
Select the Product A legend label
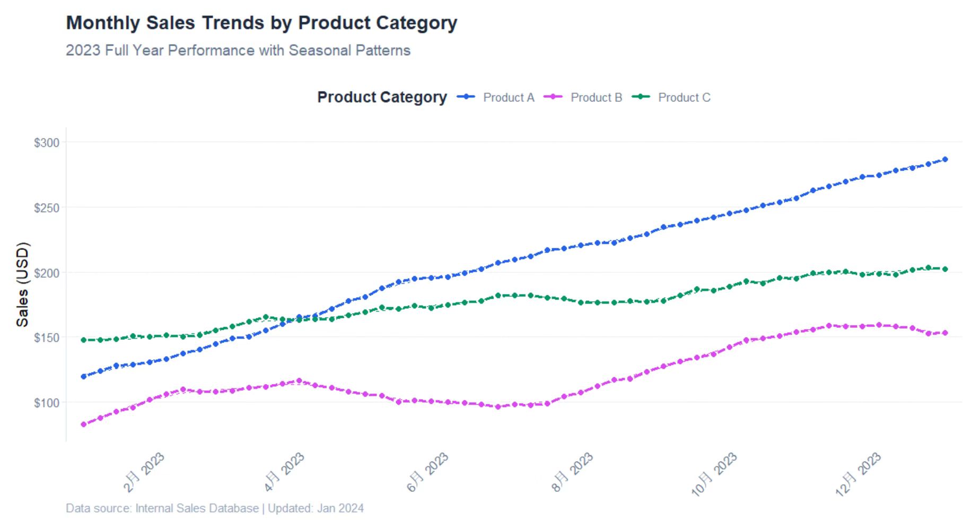pyautogui.click(x=509, y=98)
